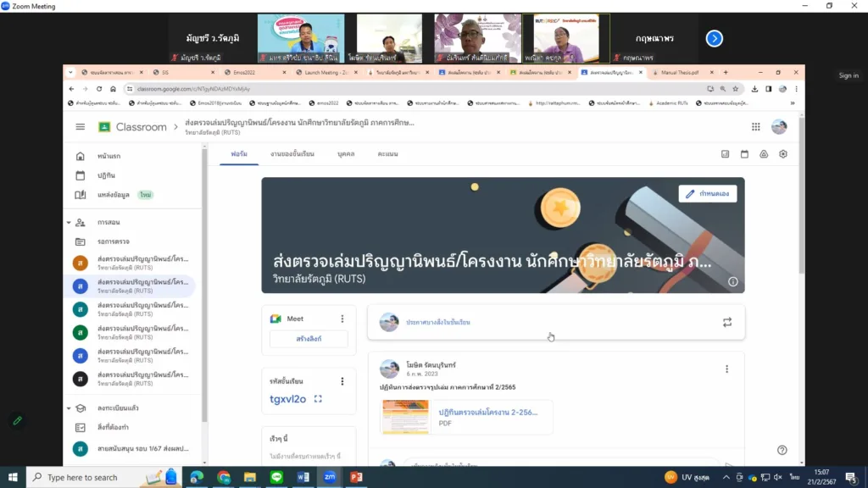Click the zoom magnifier icon in address bar
The height and width of the screenshot is (488, 868).
click(723, 88)
